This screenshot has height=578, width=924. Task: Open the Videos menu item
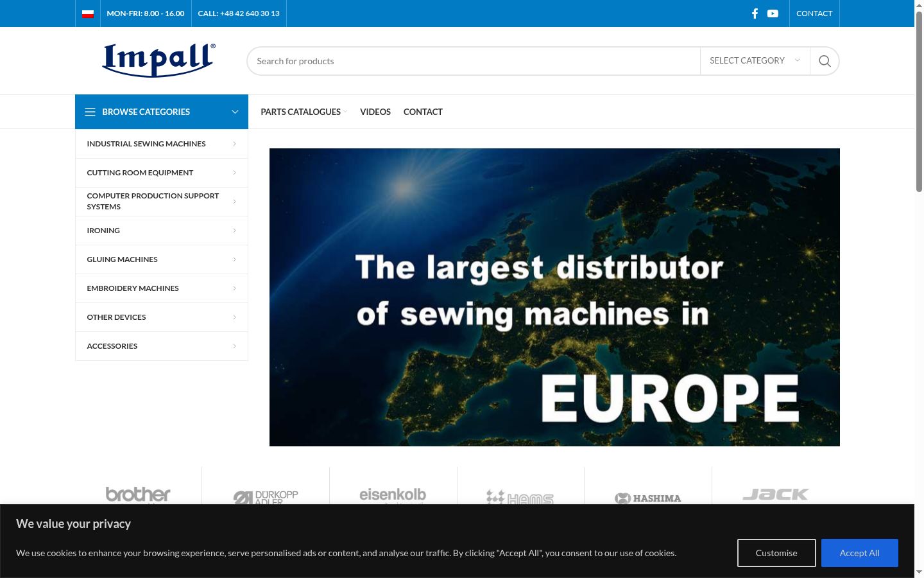[375, 112]
